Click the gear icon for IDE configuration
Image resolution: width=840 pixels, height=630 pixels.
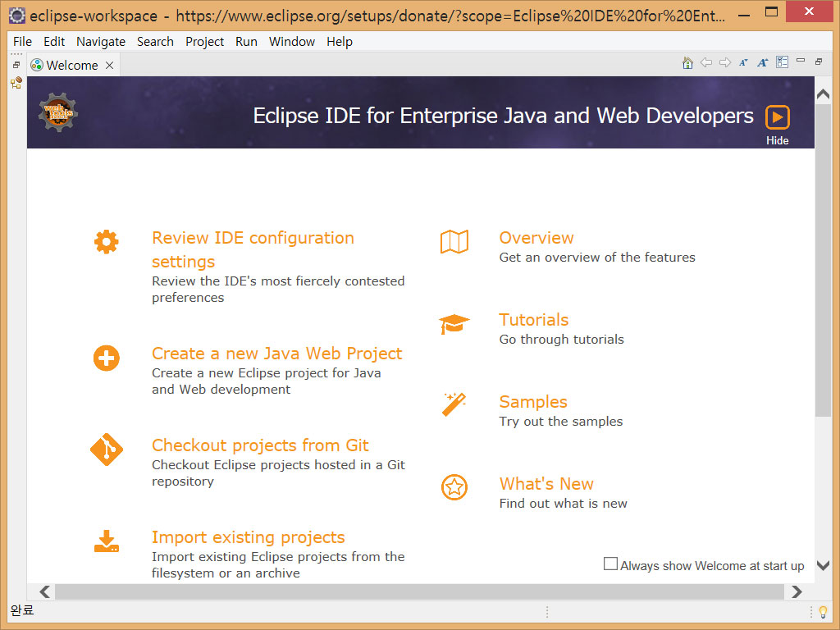pyautogui.click(x=106, y=242)
